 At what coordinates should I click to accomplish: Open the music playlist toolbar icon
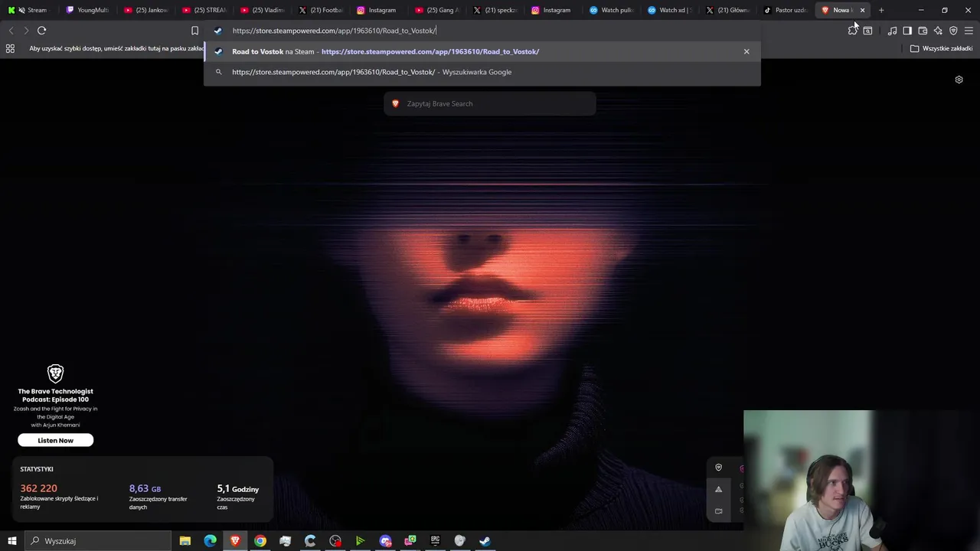(892, 31)
